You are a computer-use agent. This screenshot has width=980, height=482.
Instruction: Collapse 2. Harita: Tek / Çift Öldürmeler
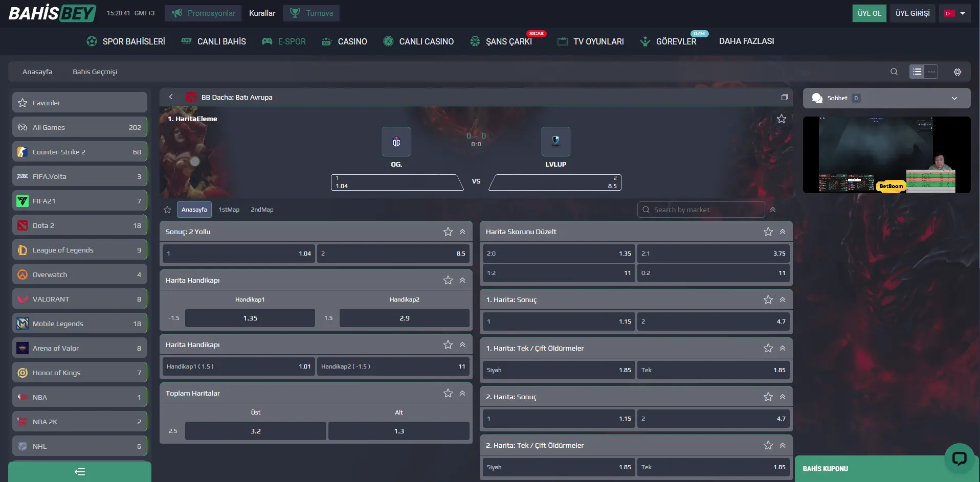(x=783, y=445)
